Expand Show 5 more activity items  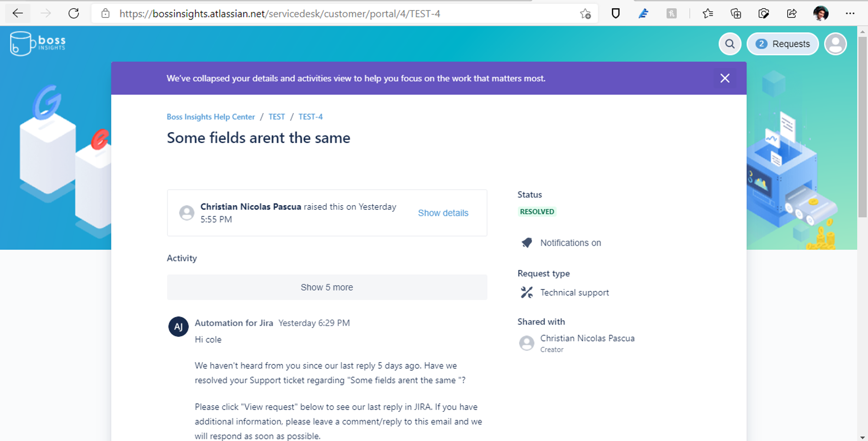point(327,287)
